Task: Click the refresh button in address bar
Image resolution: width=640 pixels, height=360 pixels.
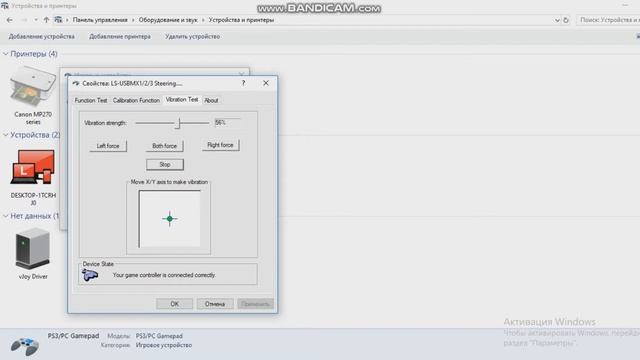Action: [x=566, y=20]
